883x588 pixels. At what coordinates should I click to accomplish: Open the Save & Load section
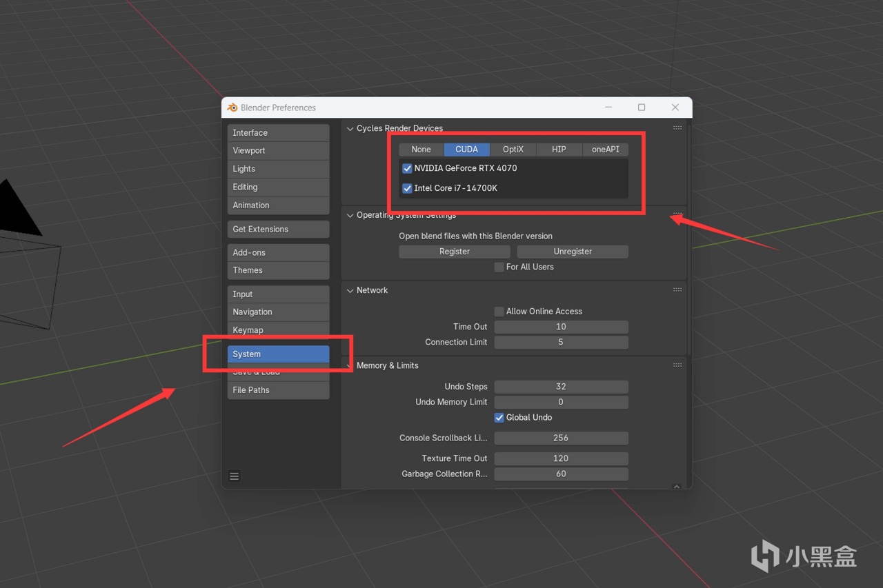point(279,372)
